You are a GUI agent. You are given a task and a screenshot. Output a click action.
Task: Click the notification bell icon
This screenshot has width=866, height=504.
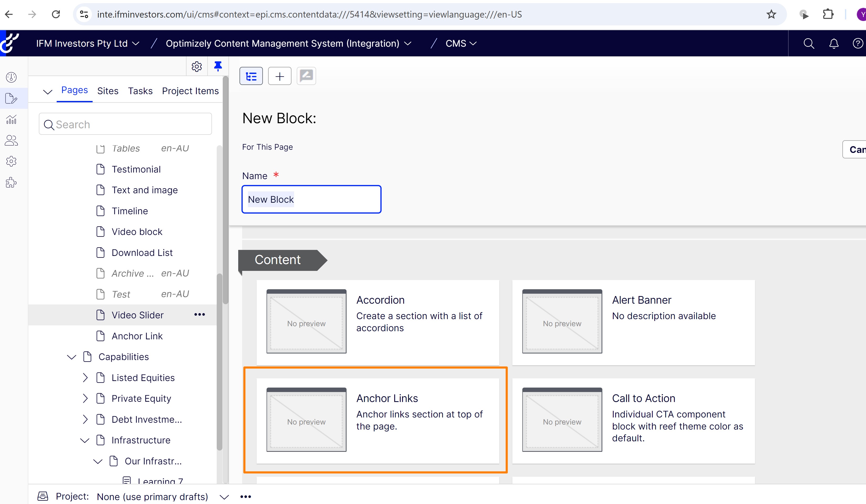pos(834,44)
